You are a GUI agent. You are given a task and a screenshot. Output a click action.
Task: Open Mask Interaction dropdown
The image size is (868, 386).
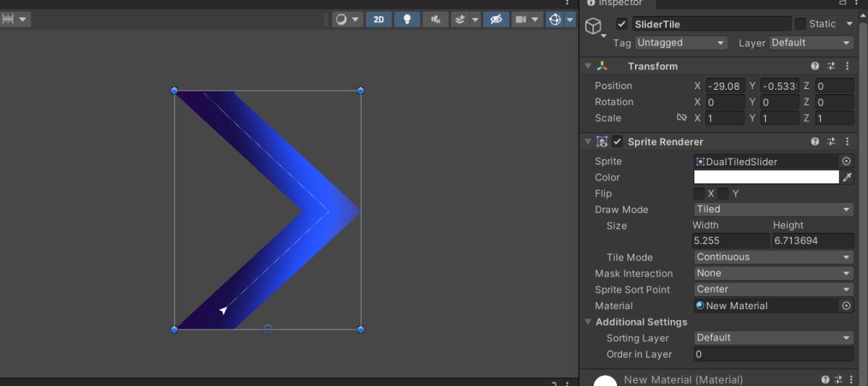(x=774, y=273)
